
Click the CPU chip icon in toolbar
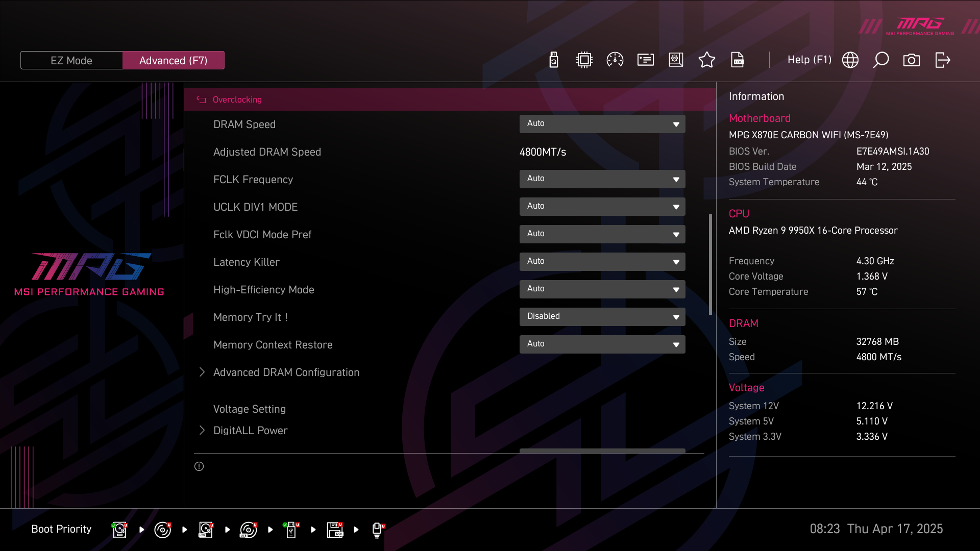coord(584,60)
